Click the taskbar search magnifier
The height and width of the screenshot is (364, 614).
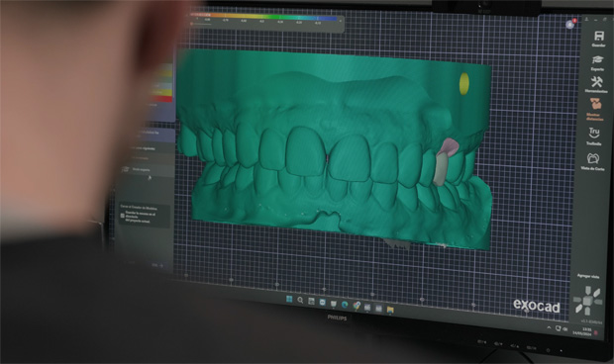300,301
